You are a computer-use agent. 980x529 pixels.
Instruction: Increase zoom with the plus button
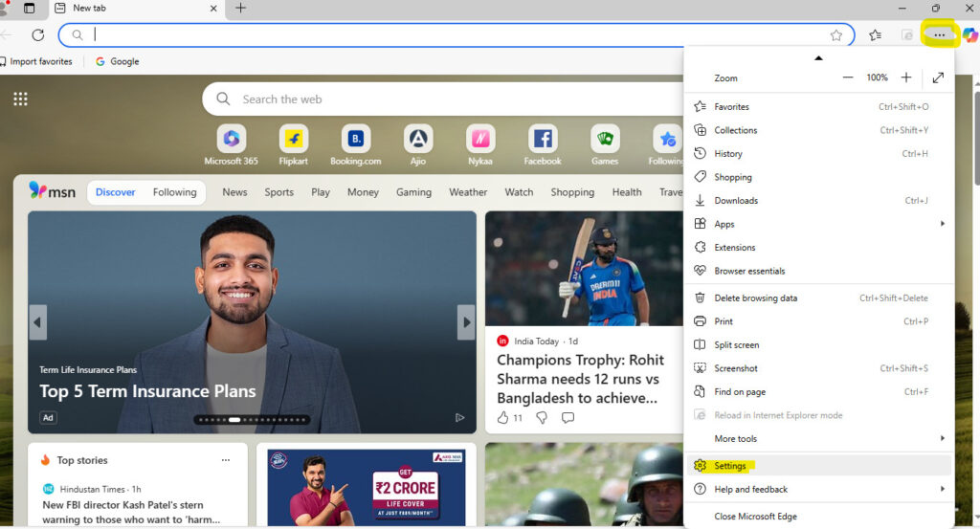(906, 77)
